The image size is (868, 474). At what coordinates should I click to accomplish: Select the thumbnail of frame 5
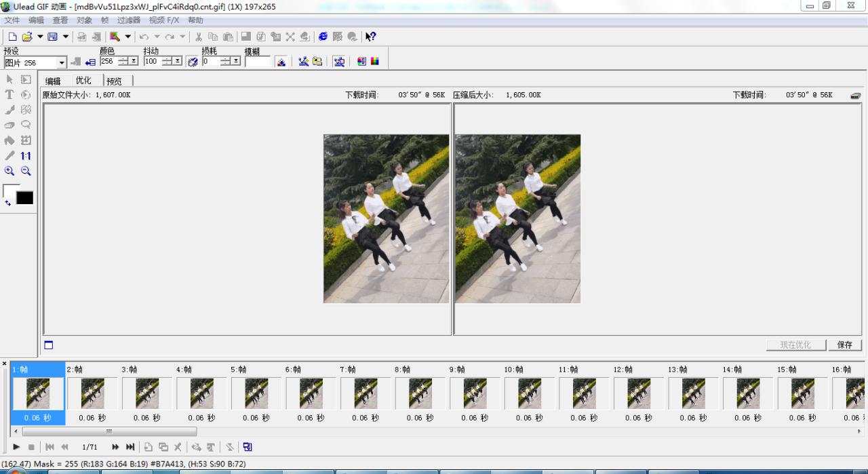(256, 393)
